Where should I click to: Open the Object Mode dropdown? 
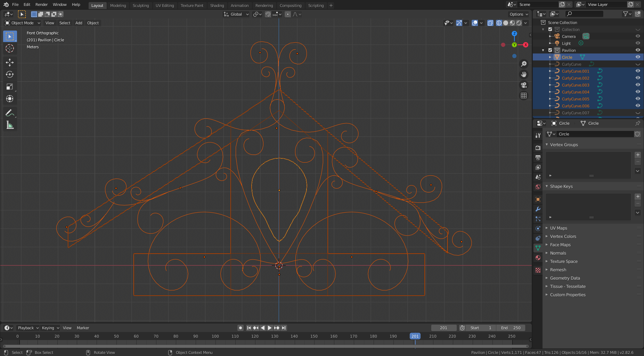click(23, 23)
